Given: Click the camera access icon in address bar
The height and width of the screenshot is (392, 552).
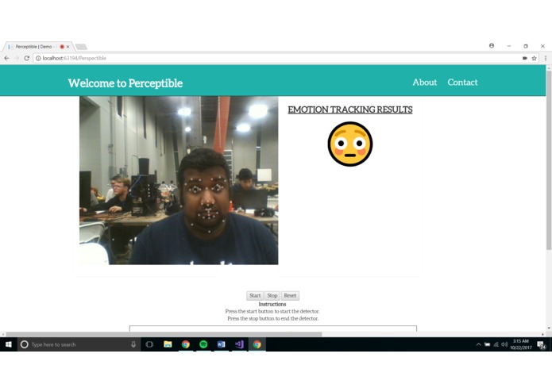Looking at the screenshot, I should click(x=525, y=59).
